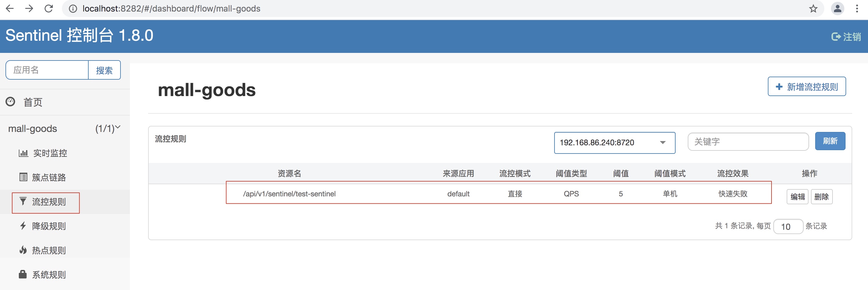Image resolution: width=868 pixels, height=290 pixels.
Task: Click the bar chart icon for 实时监控
Action: (x=23, y=153)
